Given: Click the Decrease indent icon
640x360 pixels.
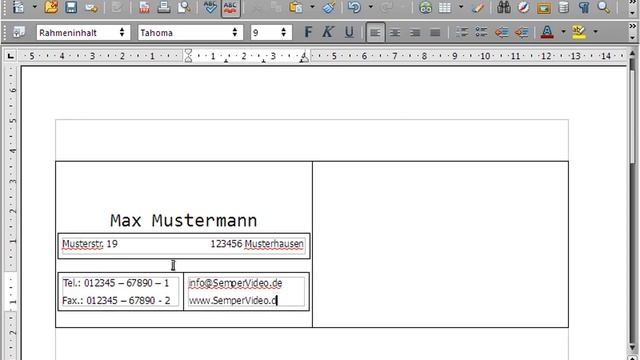Looking at the screenshot, I should (502, 33).
